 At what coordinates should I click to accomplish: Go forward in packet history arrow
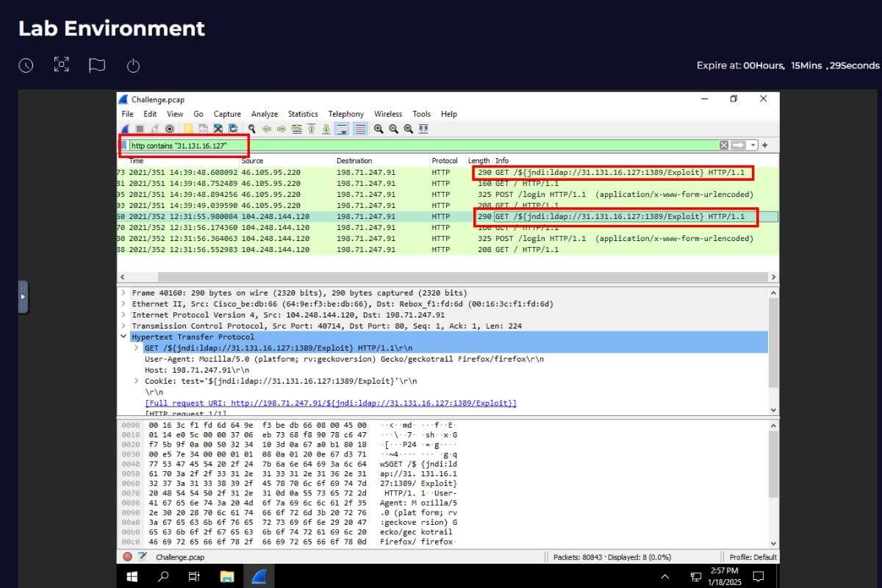coord(282,129)
